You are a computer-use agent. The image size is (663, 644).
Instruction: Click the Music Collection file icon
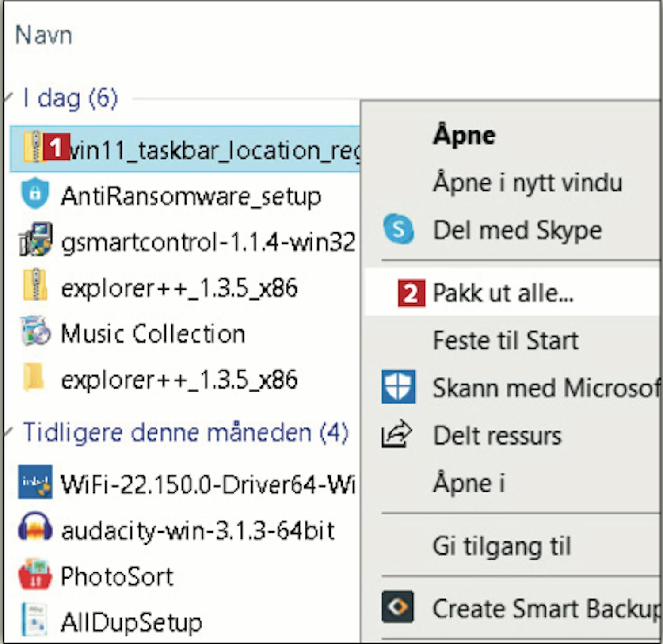tap(35, 332)
